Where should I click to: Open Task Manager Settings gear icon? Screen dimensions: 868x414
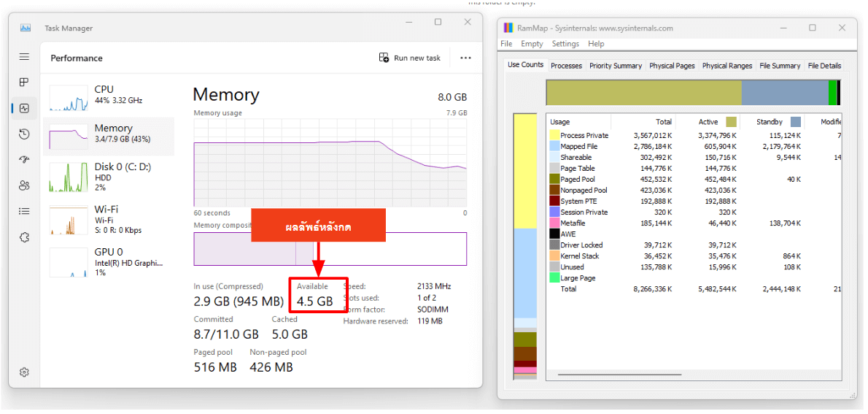[24, 372]
